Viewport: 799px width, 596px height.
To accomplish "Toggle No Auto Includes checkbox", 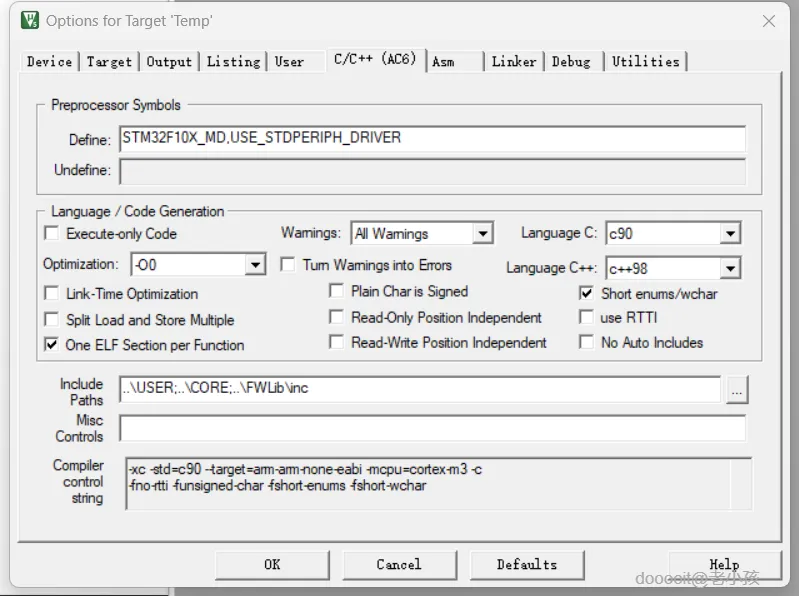I will 587,342.
